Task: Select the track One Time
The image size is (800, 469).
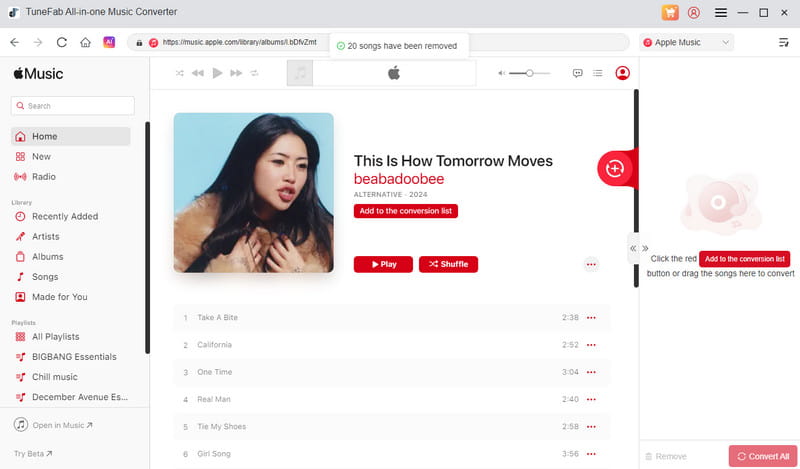Action: 392,372
